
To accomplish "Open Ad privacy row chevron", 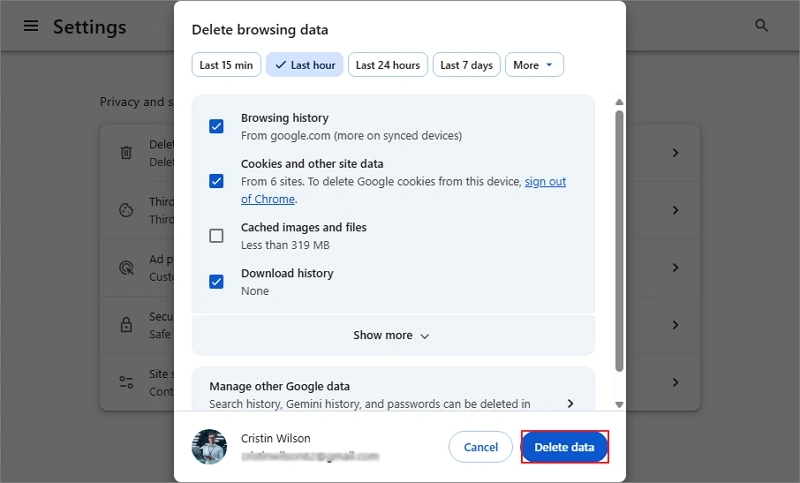I will (676, 267).
